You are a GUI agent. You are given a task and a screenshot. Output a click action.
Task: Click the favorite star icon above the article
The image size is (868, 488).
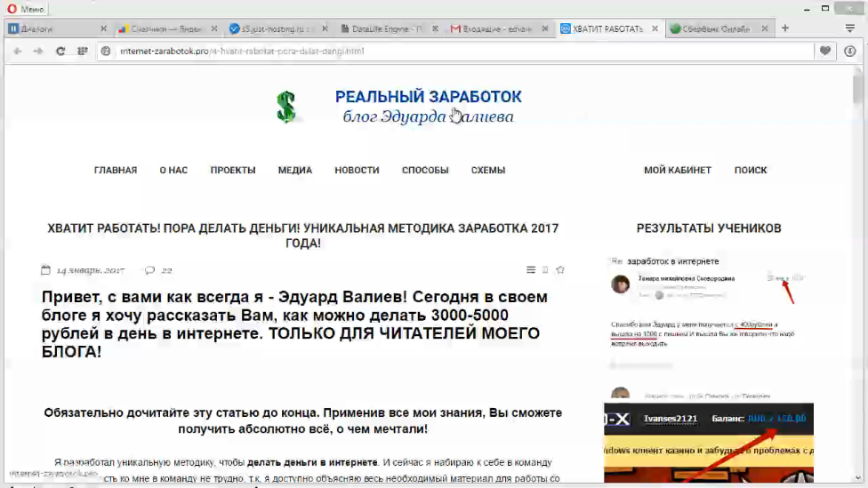[560, 270]
